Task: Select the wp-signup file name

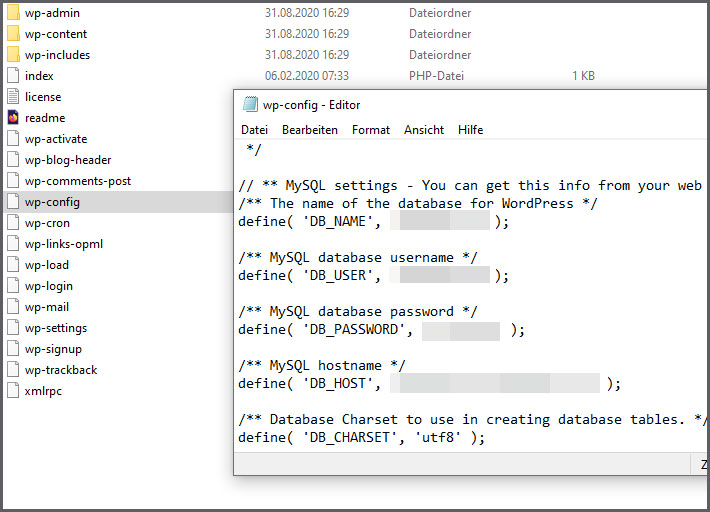Action: (53, 349)
